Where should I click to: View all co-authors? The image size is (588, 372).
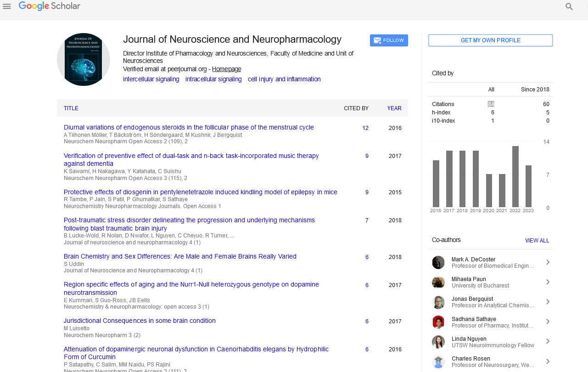537,241
